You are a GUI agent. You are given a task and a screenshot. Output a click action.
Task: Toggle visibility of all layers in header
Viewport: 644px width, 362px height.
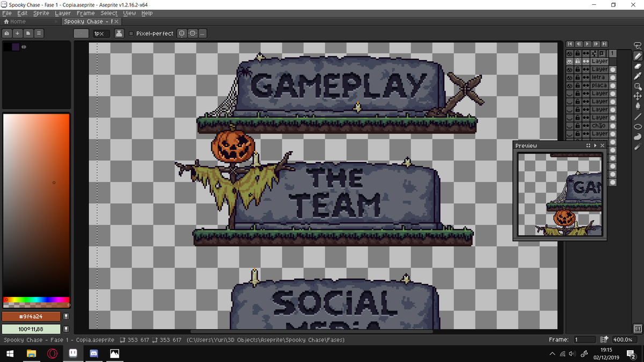(x=570, y=54)
